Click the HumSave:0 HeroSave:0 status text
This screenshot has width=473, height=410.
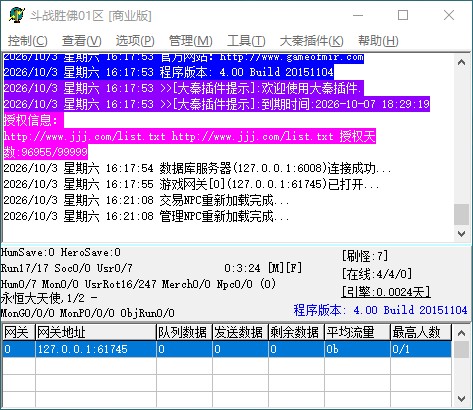(61, 252)
